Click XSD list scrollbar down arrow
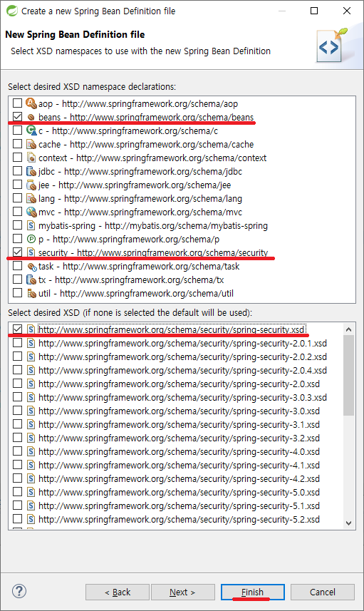This screenshot has width=364, height=611. click(x=349, y=523)
